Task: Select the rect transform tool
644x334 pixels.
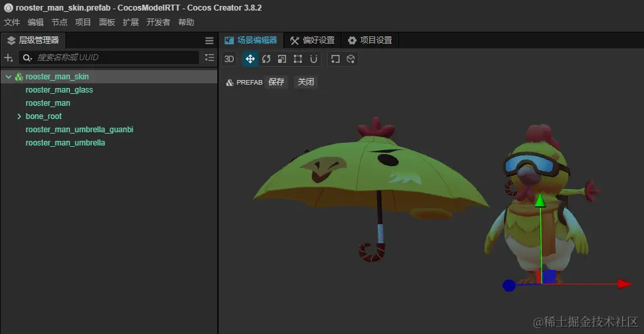Action: point(298,59)
